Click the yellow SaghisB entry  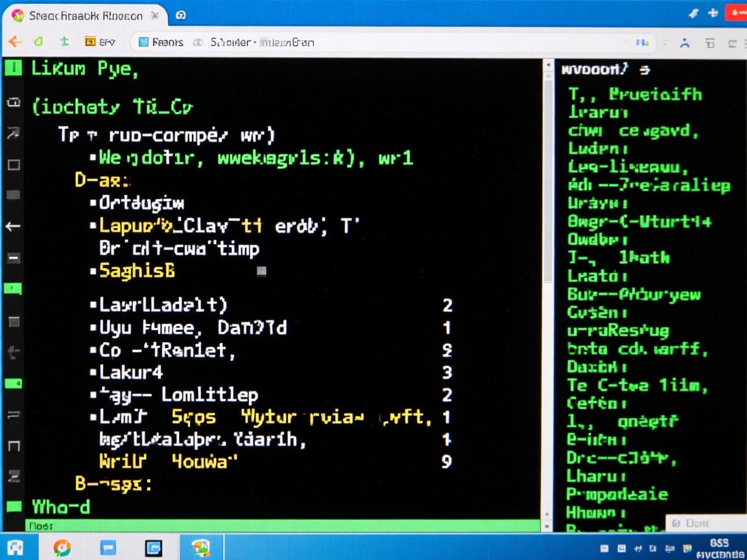click(137, 270)
